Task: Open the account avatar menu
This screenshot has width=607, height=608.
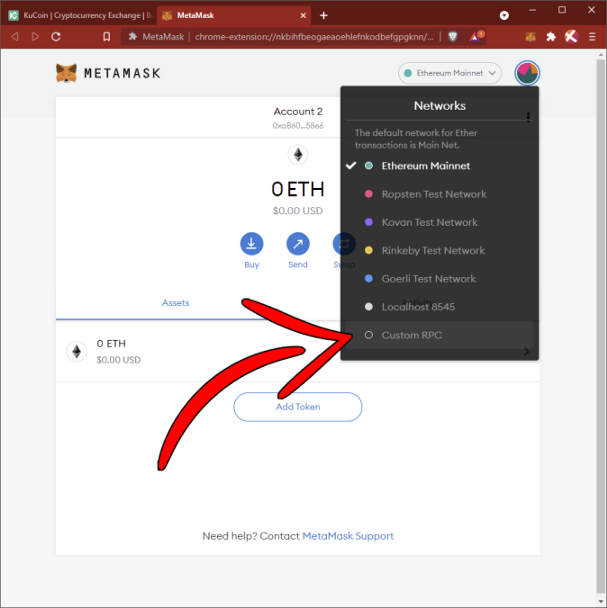Action: pyautogui.click(x=527, y=73)
